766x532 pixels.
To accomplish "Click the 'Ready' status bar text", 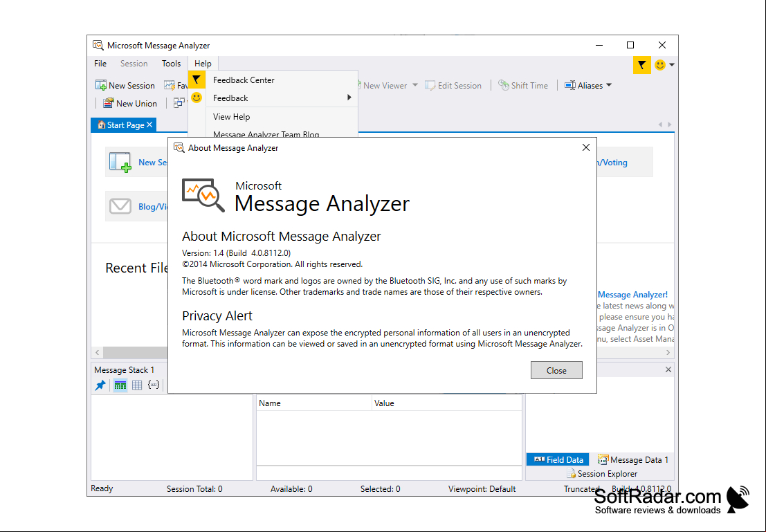I will tap(102, 488).
